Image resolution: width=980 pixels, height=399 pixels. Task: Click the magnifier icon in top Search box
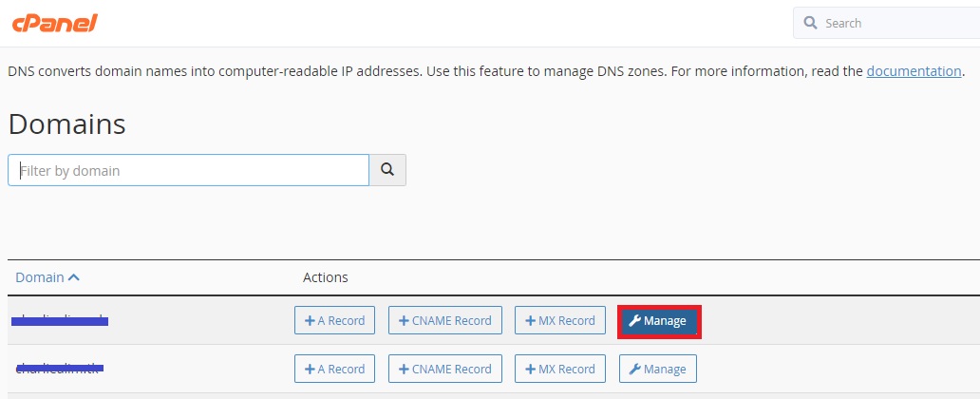(x=810, y=23)
